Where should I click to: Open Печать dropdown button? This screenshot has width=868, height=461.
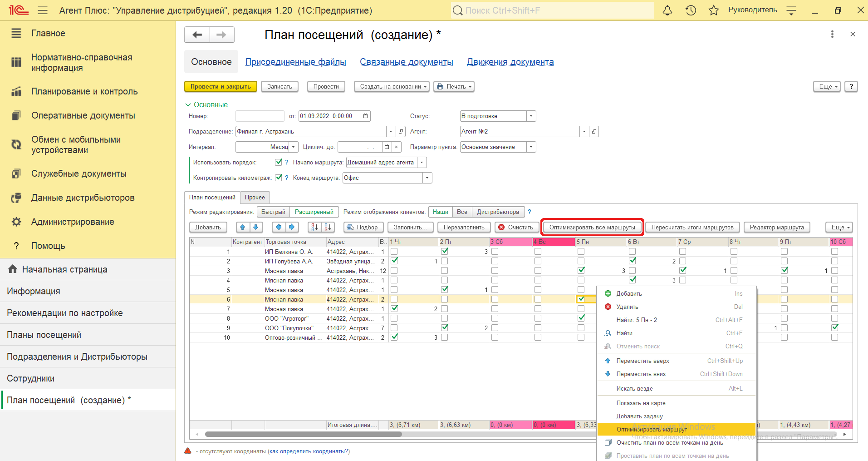tap(454, 86)
